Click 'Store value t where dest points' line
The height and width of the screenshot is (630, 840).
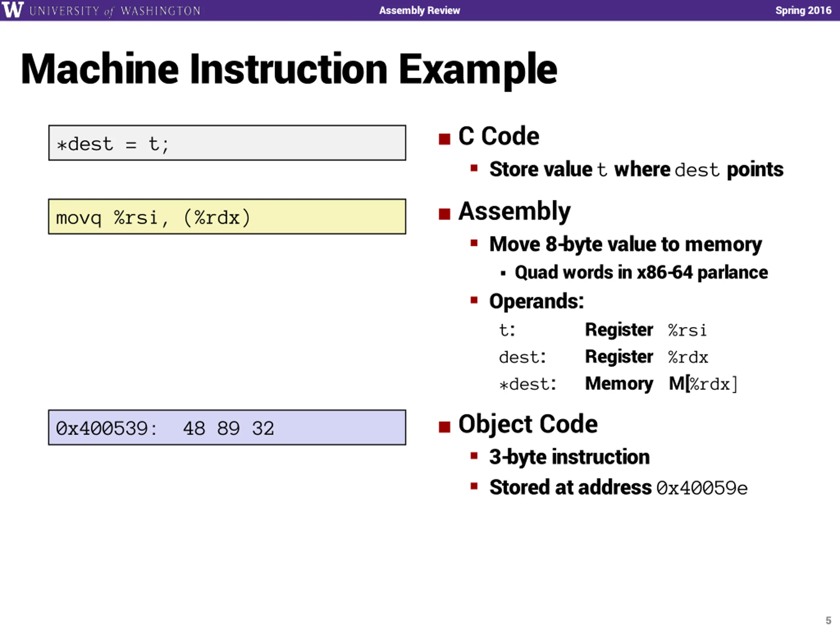click(x=636, y=169)
